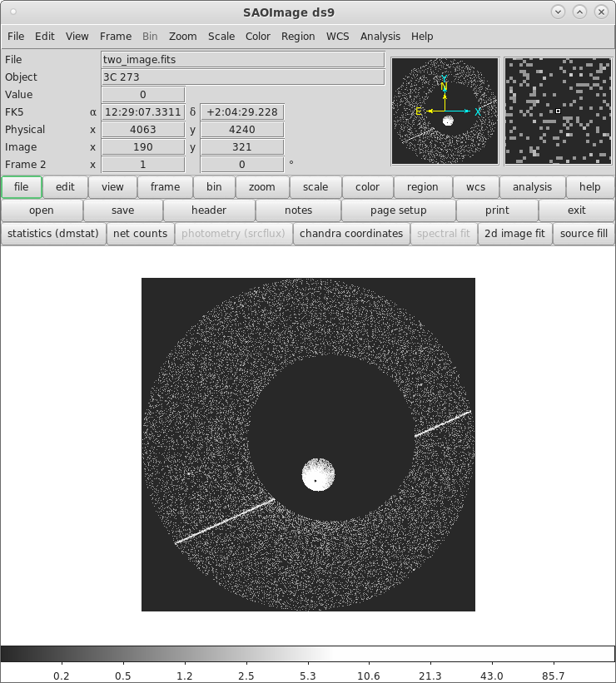Image resolution: width=616 pixels, height=683 pixels.
Task: Click the source fill button
Action: (x=584, y=234)
